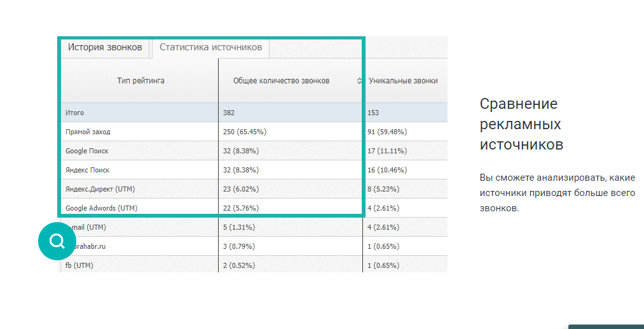This screenshot has width=644, height=329.
Task: Click Тип рейтинга column header
Action: click(140, 81)
